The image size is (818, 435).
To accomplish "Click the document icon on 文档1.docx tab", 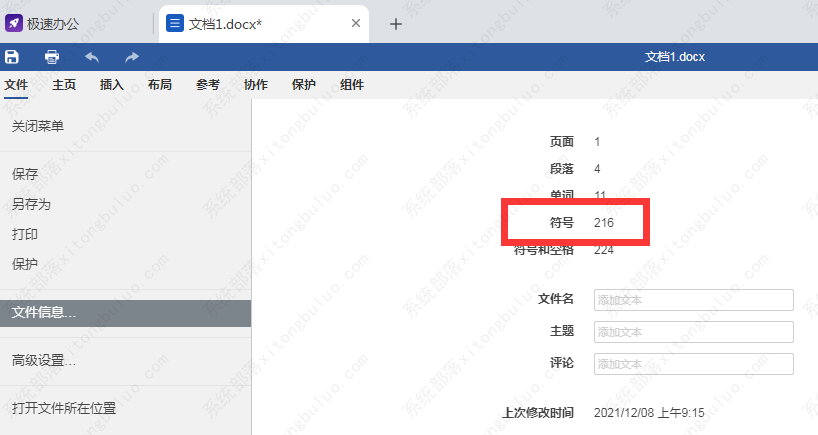I will [175, 23].
